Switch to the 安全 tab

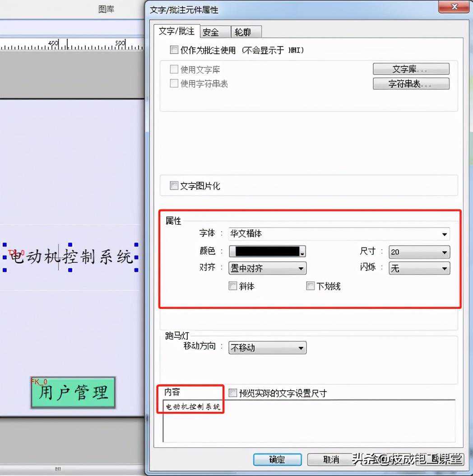coord(211,32)
